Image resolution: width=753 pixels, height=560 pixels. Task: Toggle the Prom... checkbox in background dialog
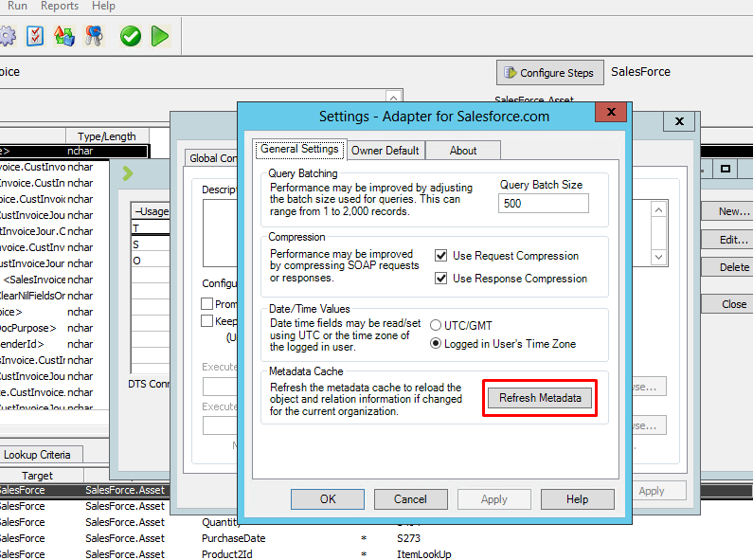[207, 303]
